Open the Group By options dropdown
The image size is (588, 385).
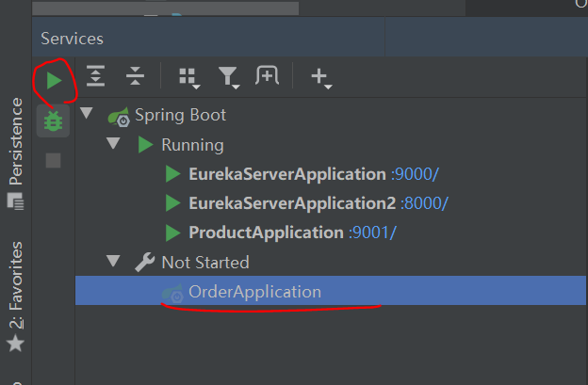(x=189, y=78)
